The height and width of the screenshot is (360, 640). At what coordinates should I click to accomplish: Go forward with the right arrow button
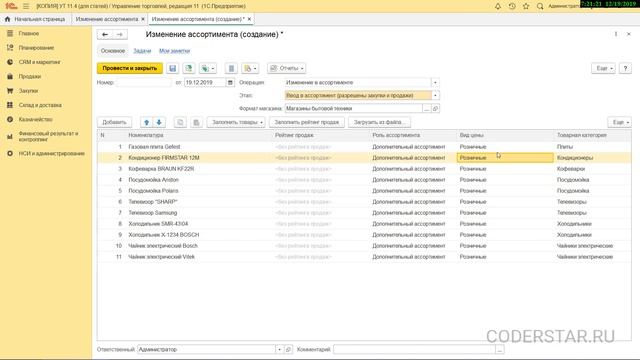point(120,35)
